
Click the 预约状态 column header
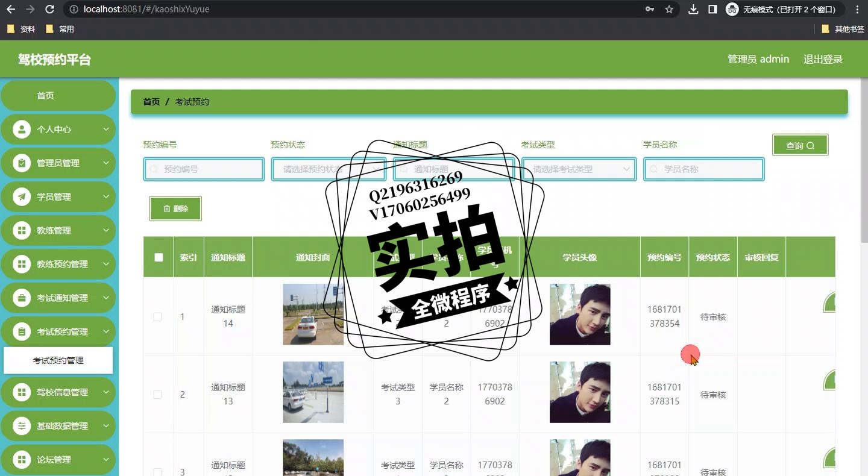coord(713,257)
